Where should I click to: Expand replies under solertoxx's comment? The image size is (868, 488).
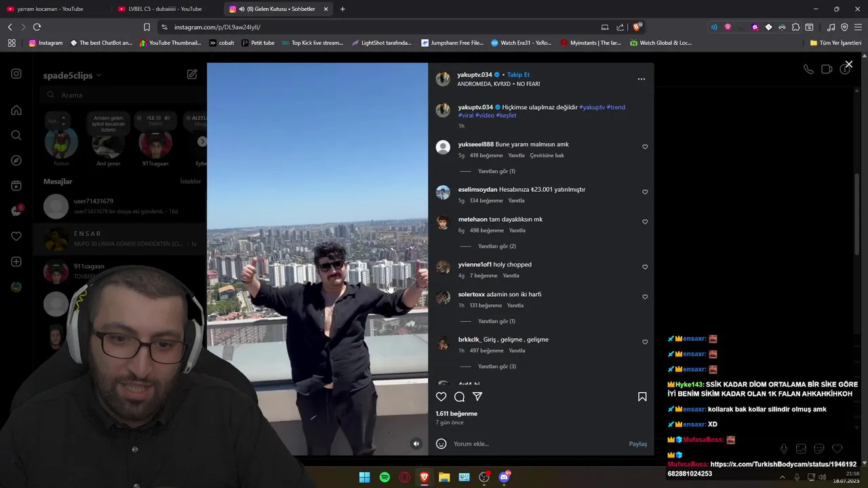496,321
